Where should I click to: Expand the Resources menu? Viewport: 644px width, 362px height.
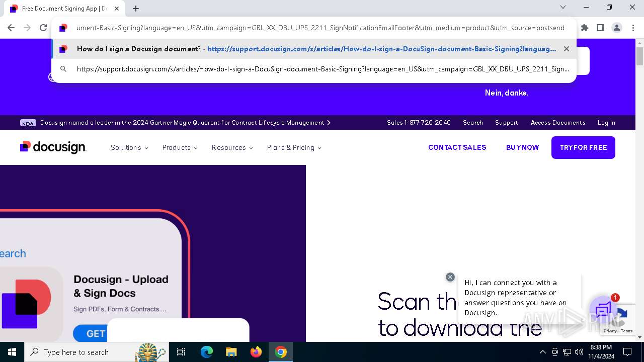pos(232,147)
